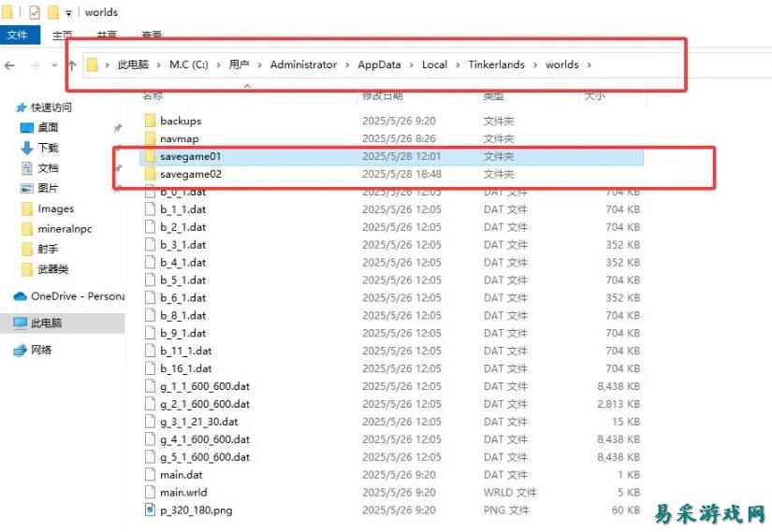Viewport: 772px width, 532px height.
Task: Click the properties checkmark in title bar
Action: [35, 12]
